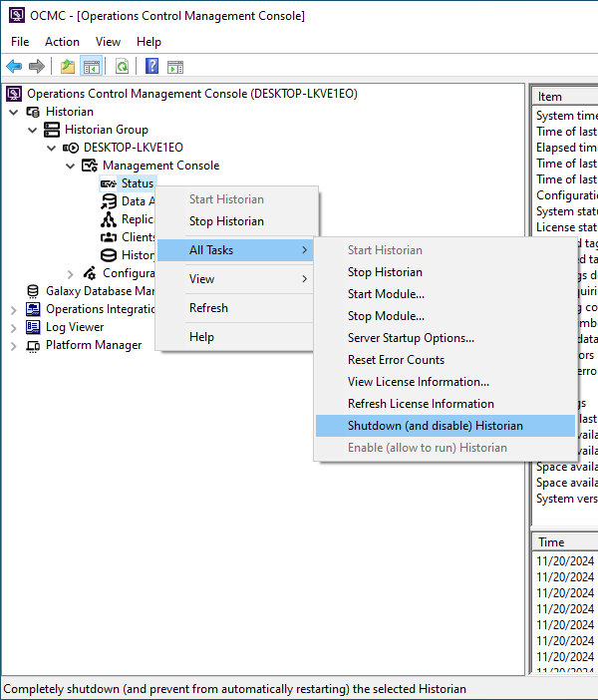
Task: Click the Elapsed time row in details pane
Action: click(x=566, y=148)
